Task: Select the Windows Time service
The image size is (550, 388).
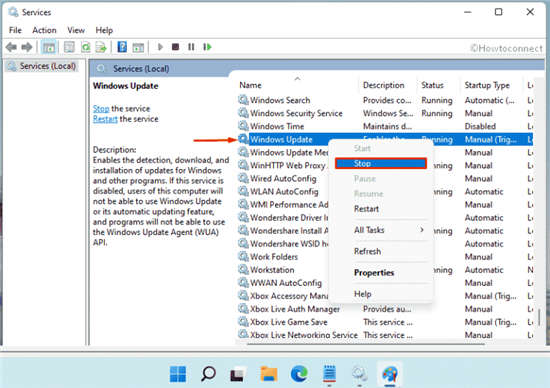Action: (x=385, y=126)
